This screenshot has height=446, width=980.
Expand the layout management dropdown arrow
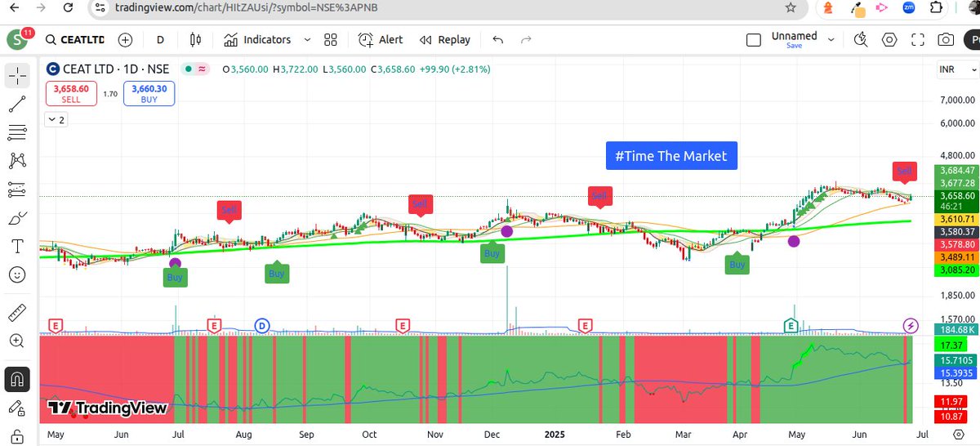(x=831, y=39)
